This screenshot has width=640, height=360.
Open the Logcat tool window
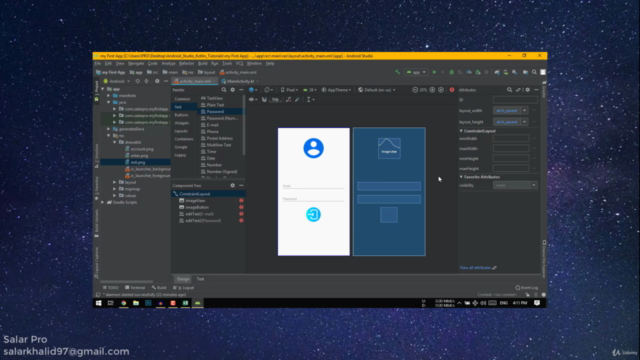pos(184,288)
